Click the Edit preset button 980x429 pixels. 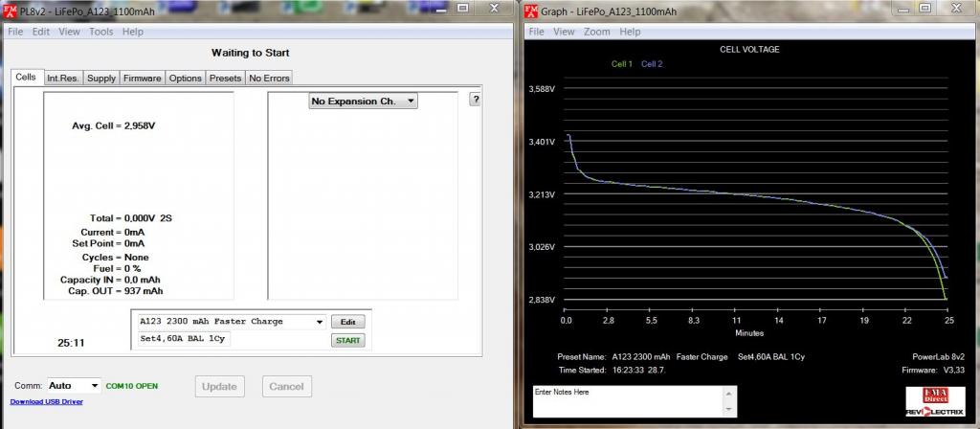348,322
